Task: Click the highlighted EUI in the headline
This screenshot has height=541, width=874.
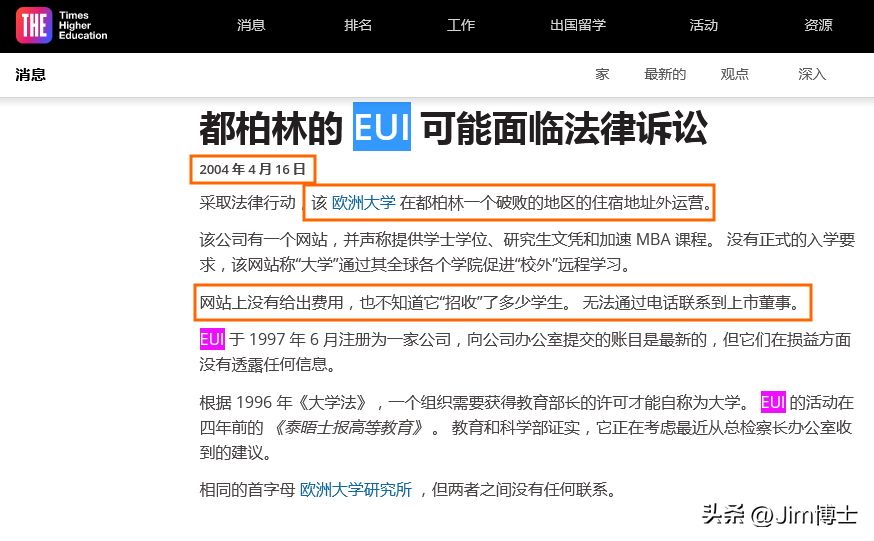Action: (382, 126)
